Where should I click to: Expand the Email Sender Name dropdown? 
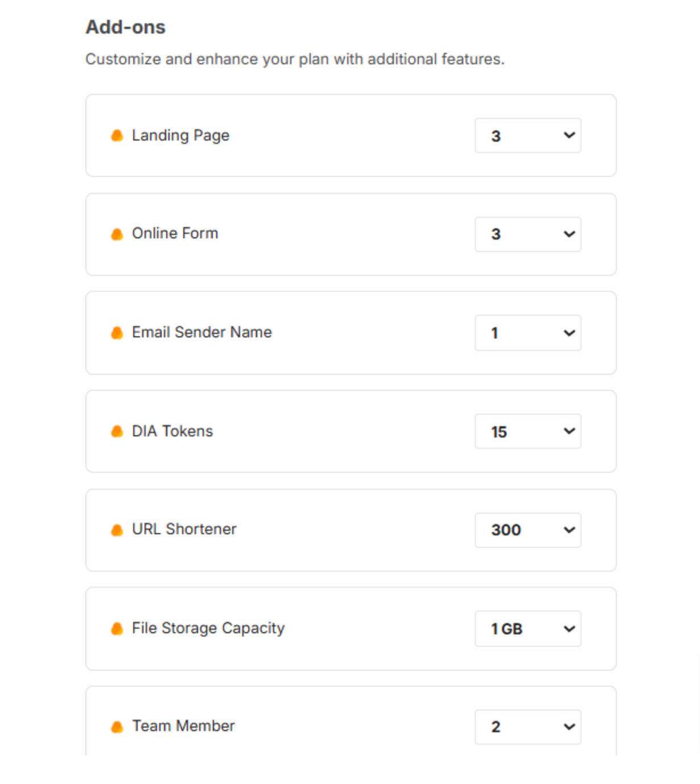coord(528,333)
